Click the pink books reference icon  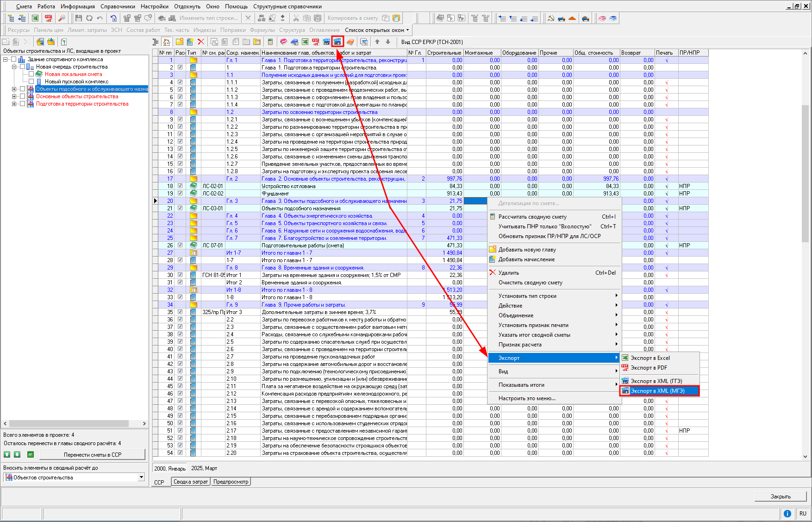602,18
